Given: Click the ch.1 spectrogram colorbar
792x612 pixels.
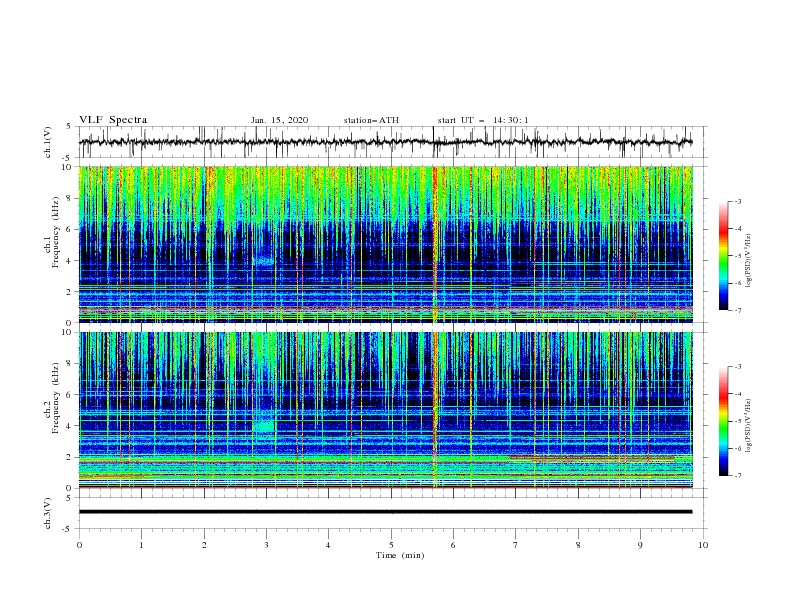Looking at the screenshot, I should coord(724,256).
